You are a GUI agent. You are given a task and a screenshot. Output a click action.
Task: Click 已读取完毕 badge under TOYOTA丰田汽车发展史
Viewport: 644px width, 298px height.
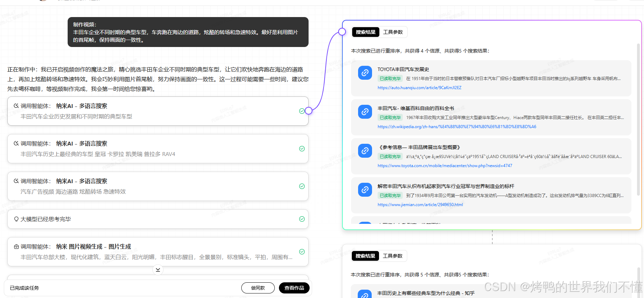pos(390,79)
